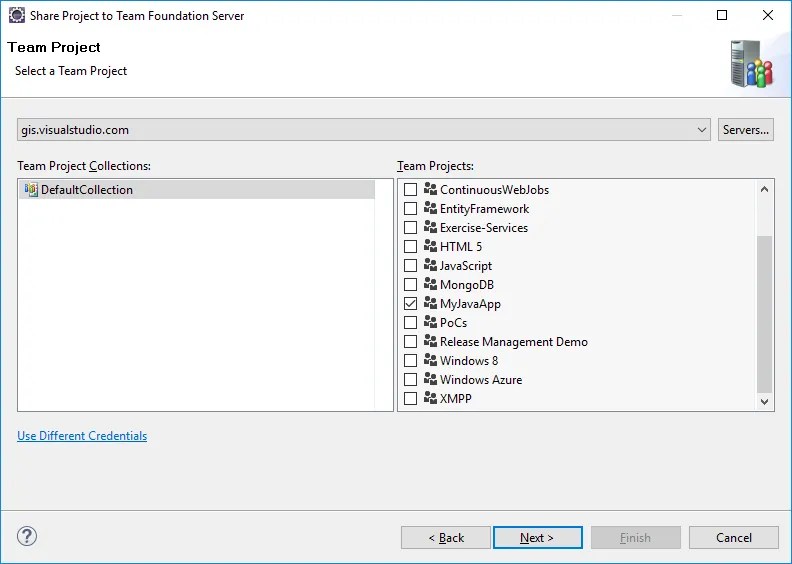Image resolution: width=792 pixels, height=564 pixels.
Task: Select the Windows Azure project name
Action: [481, 380]
